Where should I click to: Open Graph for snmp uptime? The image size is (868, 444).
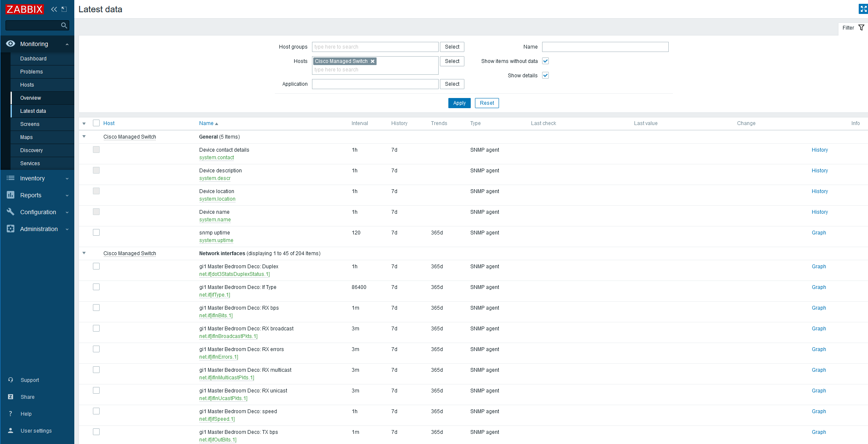coord(819,233)
